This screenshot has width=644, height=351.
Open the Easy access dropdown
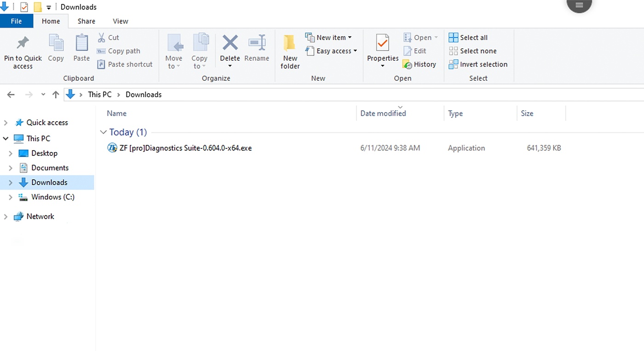(331, 51)
